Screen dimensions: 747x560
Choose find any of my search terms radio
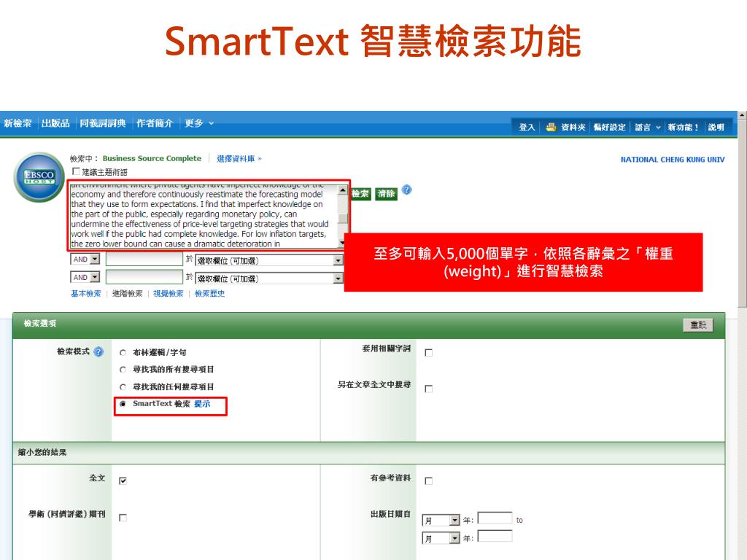pyautogui.click(x=123, y=387)
